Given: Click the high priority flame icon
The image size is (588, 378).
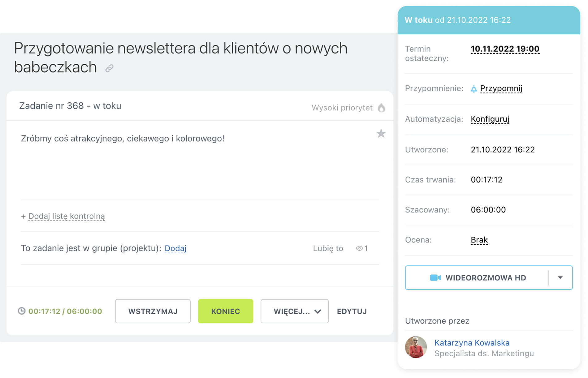Looking at the screenshot, I should 381,108.
